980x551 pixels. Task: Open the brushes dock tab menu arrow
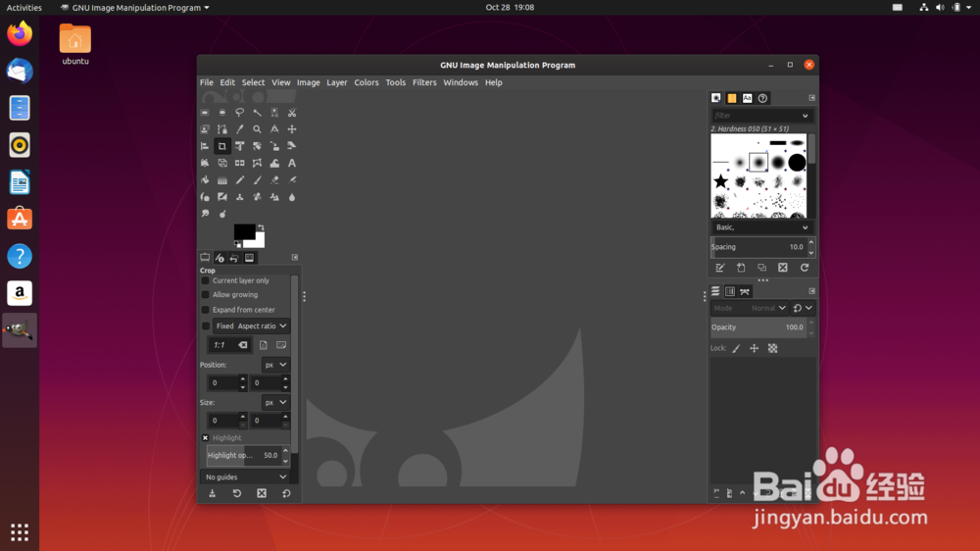coord(811,98)
